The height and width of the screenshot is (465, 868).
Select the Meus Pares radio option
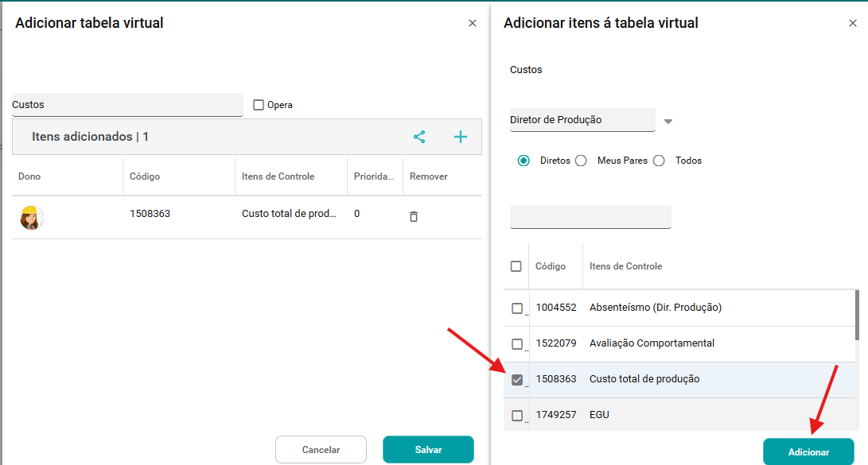point(581,161)
